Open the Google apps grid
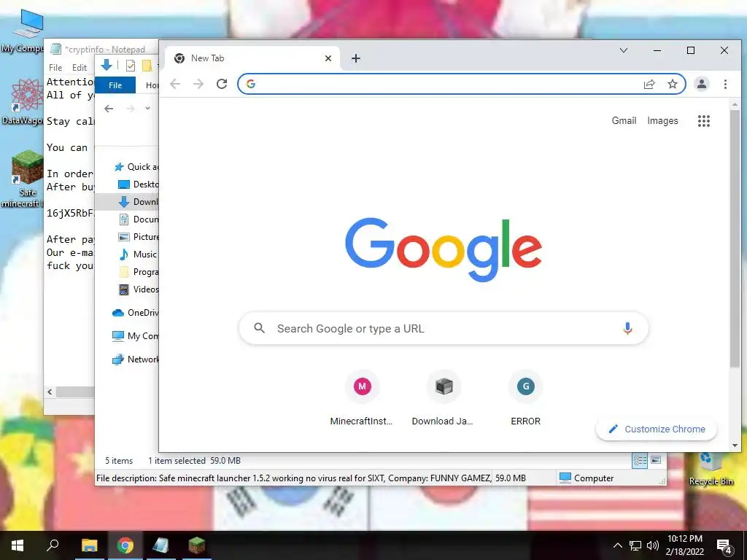This screenshot has height=560, width=747. click(704, 121)
